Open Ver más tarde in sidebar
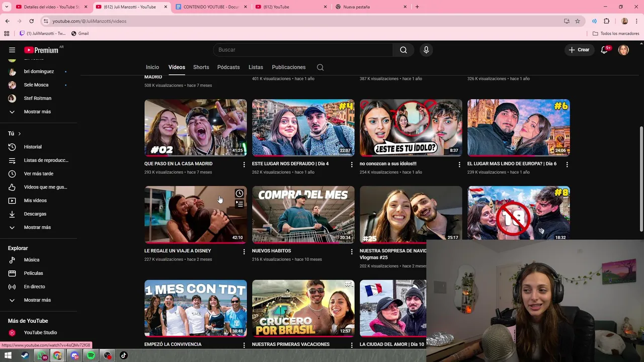644x362 pixels. tap(38, 173)
